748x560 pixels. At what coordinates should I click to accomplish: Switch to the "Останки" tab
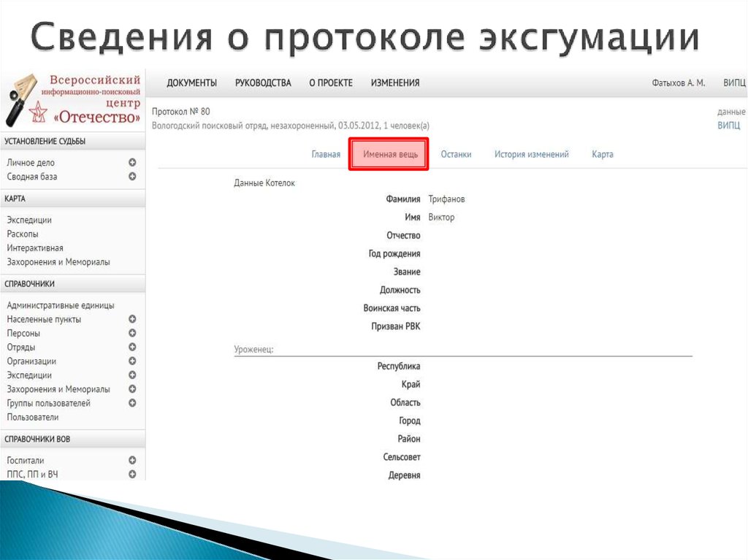pyautogui.click(x=456, y=154)
